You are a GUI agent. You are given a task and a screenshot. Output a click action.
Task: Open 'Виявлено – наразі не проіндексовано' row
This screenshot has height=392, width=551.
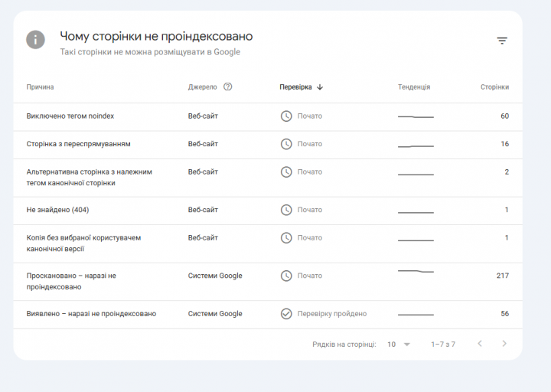coord(268,315)
